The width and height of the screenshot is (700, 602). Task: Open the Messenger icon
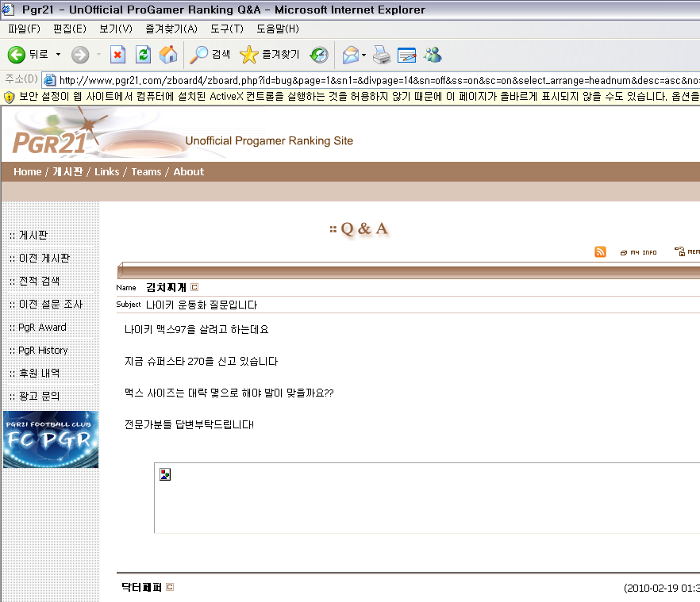tap(433, 55)
